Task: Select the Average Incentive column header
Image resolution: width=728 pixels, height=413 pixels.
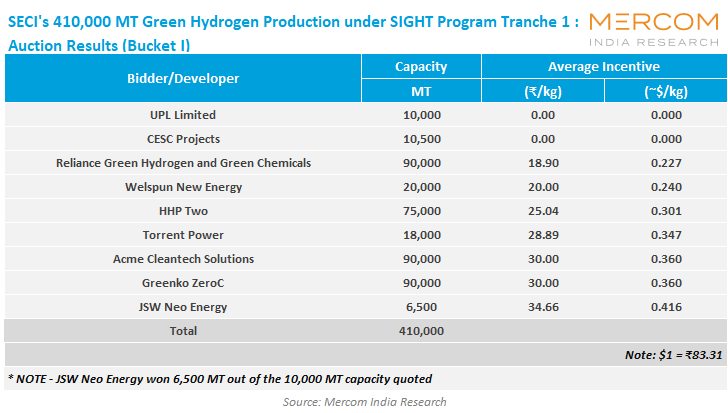Action: pyautogui.click(x=604, y=66)
